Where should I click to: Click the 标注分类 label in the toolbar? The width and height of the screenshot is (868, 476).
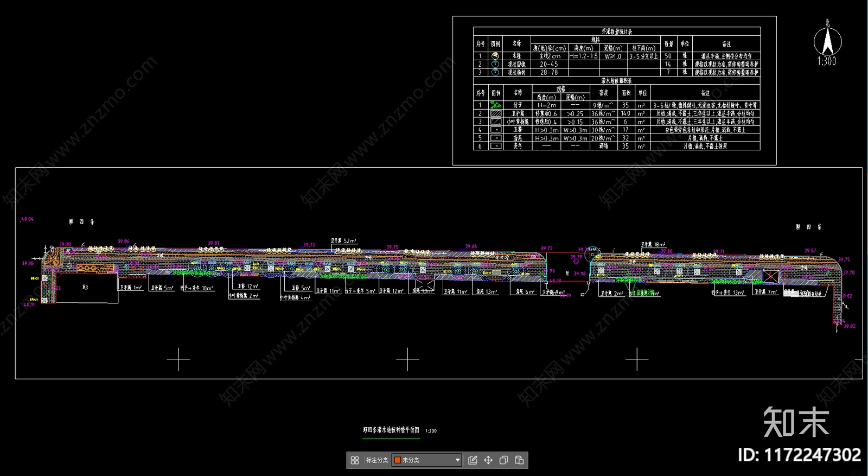pyautogui.click(x=377, y=460)
